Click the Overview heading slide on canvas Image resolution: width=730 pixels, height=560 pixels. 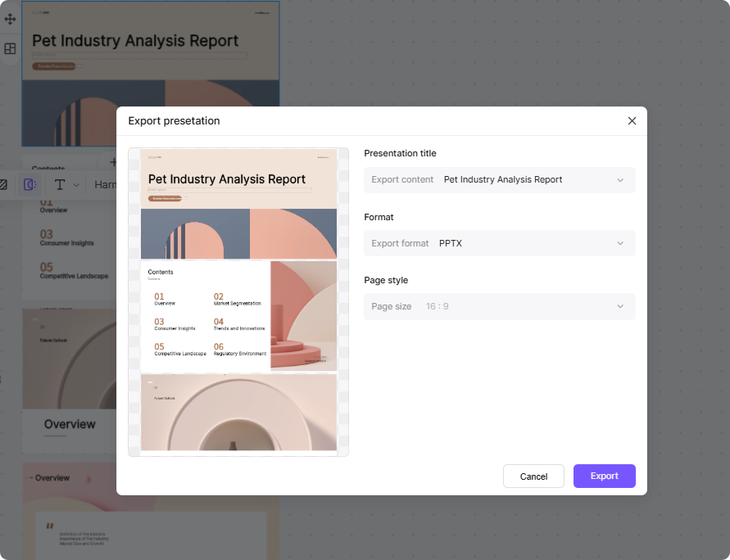(x=70, y=424)
